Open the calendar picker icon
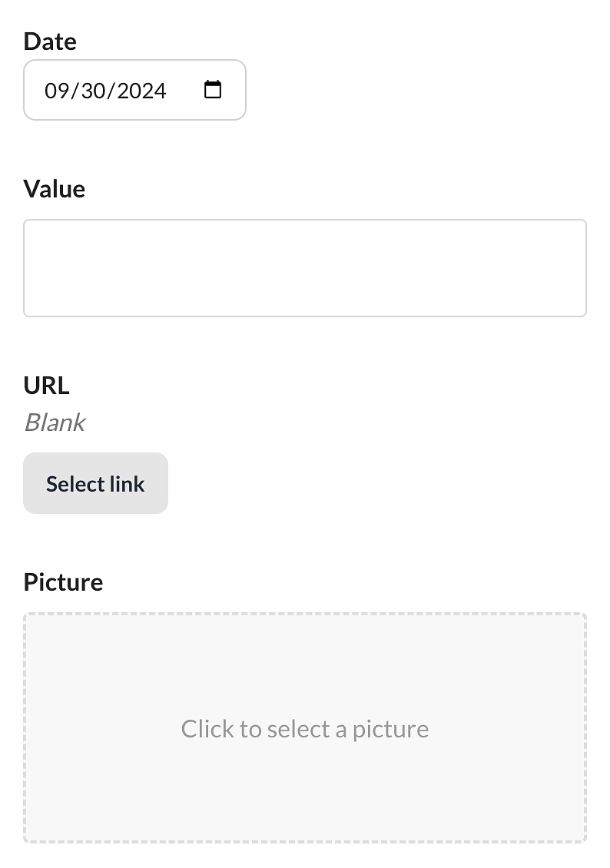This screenshot has width=610, height=868. pos(213,90)
